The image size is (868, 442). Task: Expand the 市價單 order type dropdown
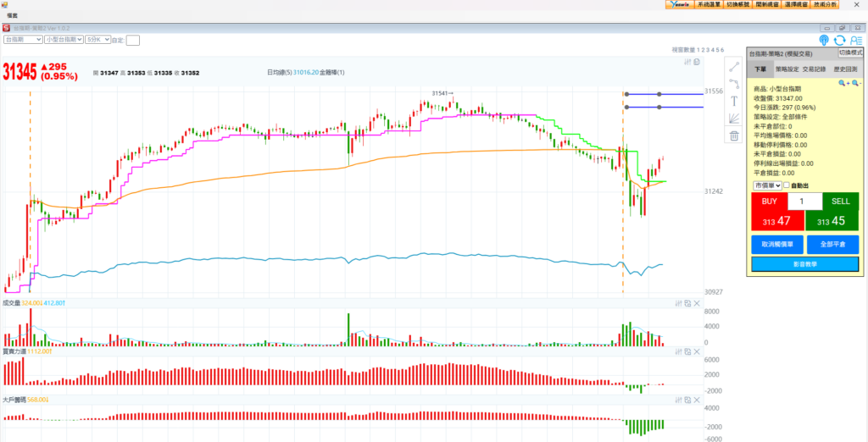pos(766,185)
